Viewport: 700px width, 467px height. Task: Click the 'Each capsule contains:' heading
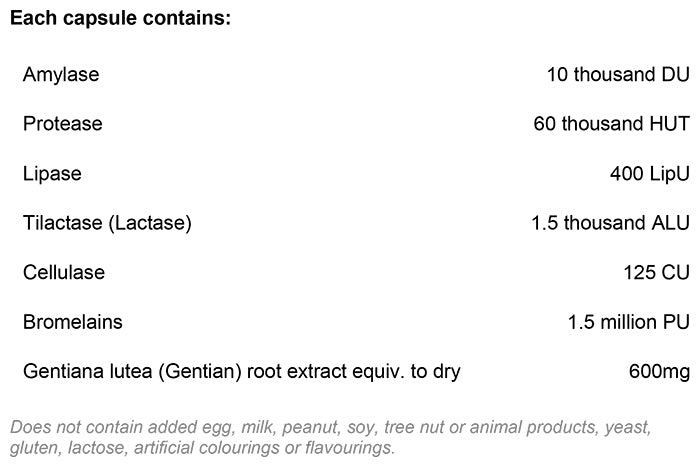click(120, 20)
